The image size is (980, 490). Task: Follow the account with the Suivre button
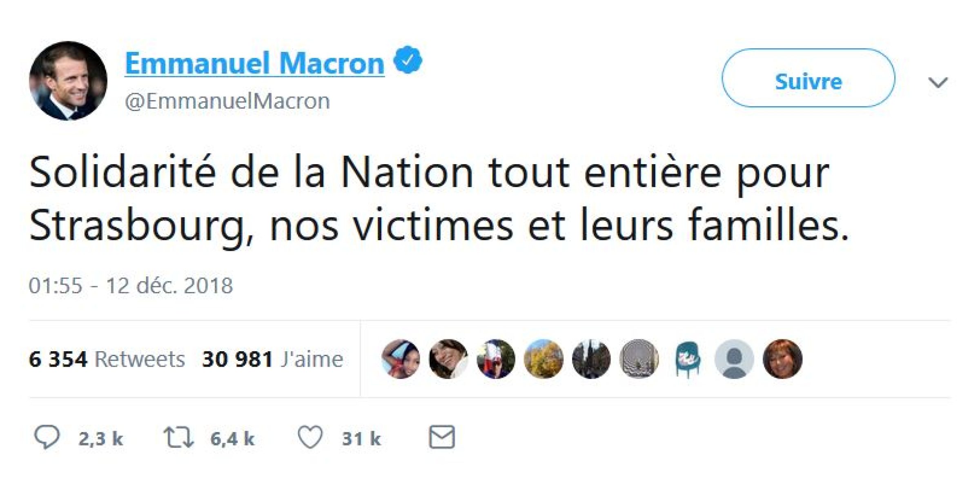(x=808, y=78)
